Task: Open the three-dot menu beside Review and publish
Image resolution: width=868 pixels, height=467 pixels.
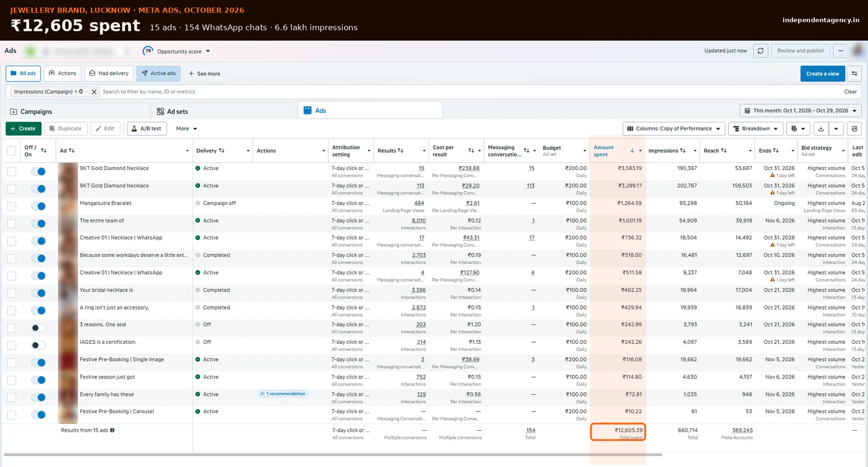Action: [840, 51]
